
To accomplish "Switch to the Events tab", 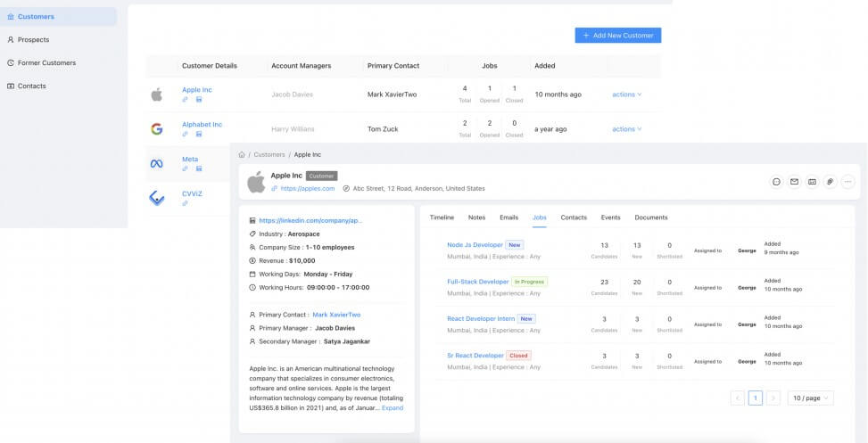I will tap(610, 217).
